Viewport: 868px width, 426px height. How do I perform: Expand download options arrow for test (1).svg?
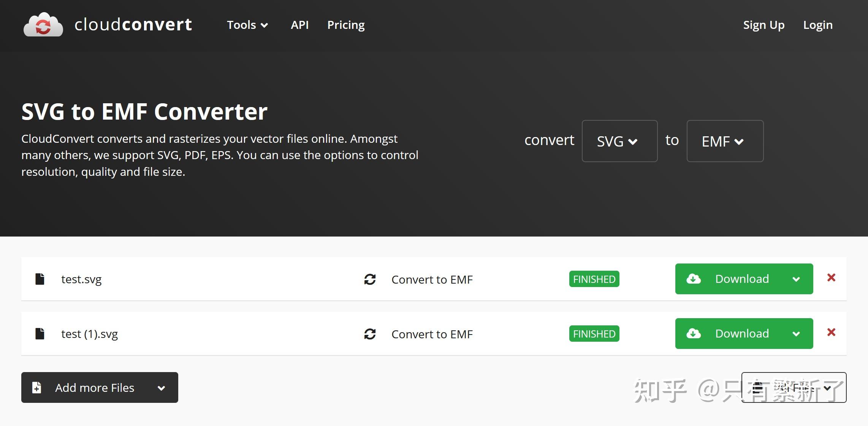pyautogui.click(x=796, y=334)
